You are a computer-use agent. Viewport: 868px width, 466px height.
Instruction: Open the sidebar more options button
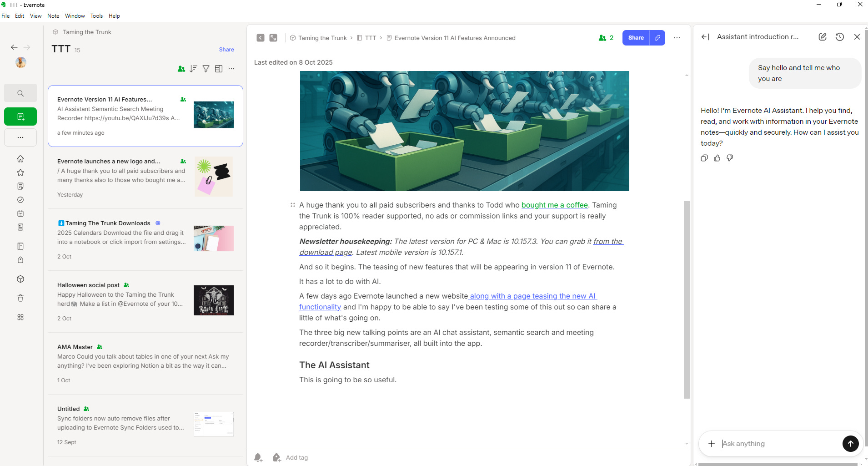(x=20, y=137)
